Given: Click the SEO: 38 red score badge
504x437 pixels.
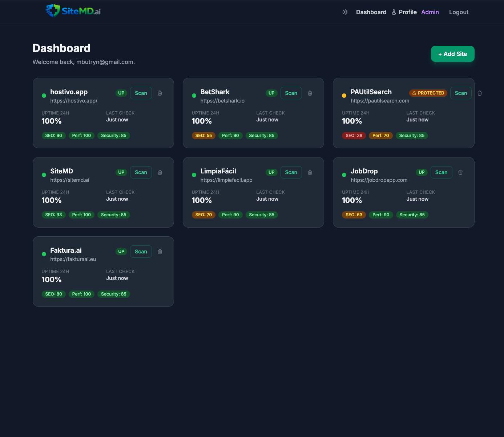Looking at the screenshot, I should 354,136.
